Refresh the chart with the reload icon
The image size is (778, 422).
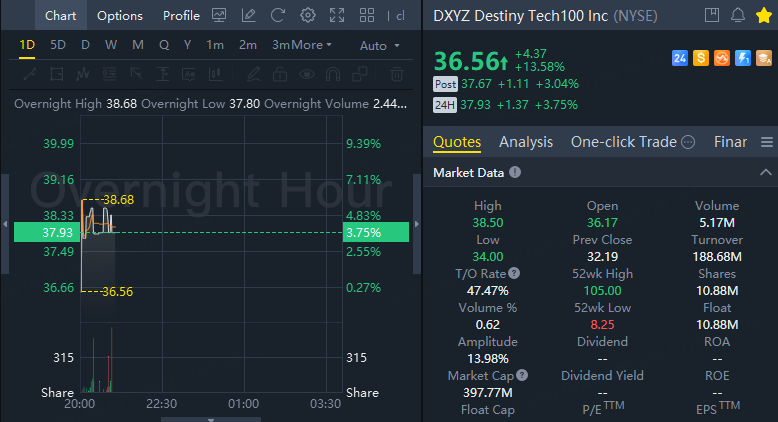tap(278, 15)
